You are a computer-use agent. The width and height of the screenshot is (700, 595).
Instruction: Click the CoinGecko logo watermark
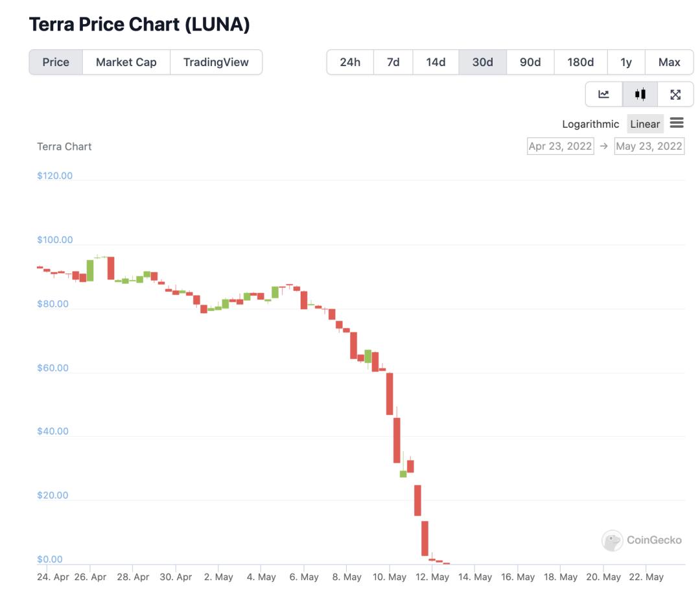(642, 540)
